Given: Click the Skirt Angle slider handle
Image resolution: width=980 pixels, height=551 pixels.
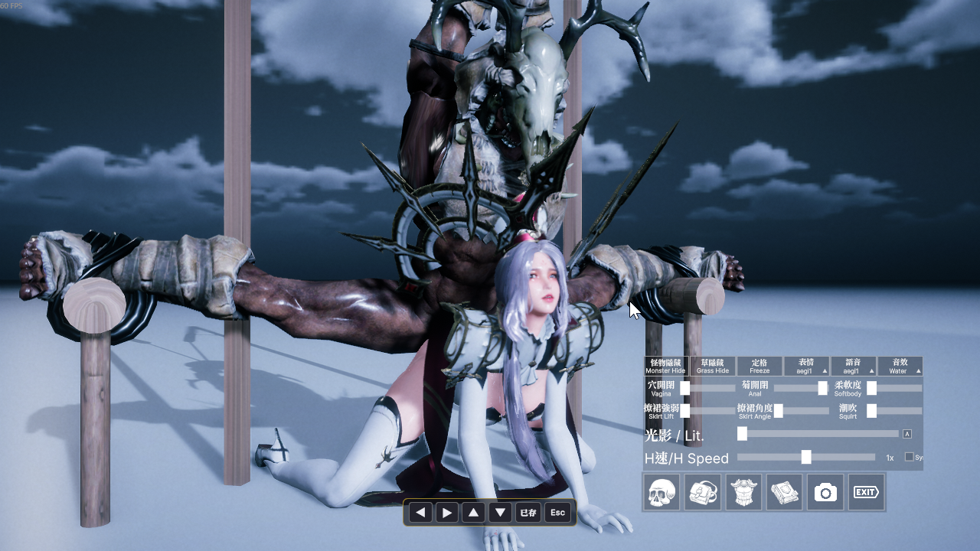Looking at the screenshot, I should coord(779,411).
